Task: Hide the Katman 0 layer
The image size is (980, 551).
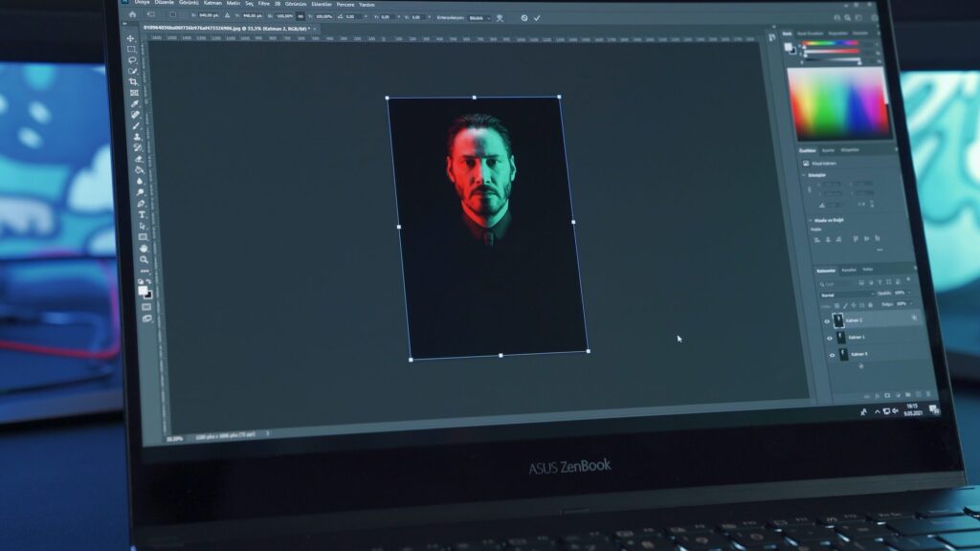Action: click(832, 356)
